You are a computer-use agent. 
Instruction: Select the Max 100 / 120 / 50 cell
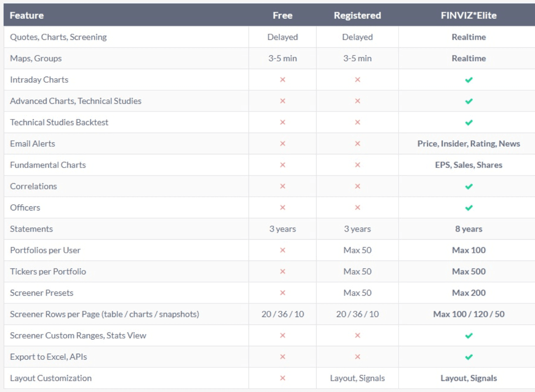click(469, 314)
